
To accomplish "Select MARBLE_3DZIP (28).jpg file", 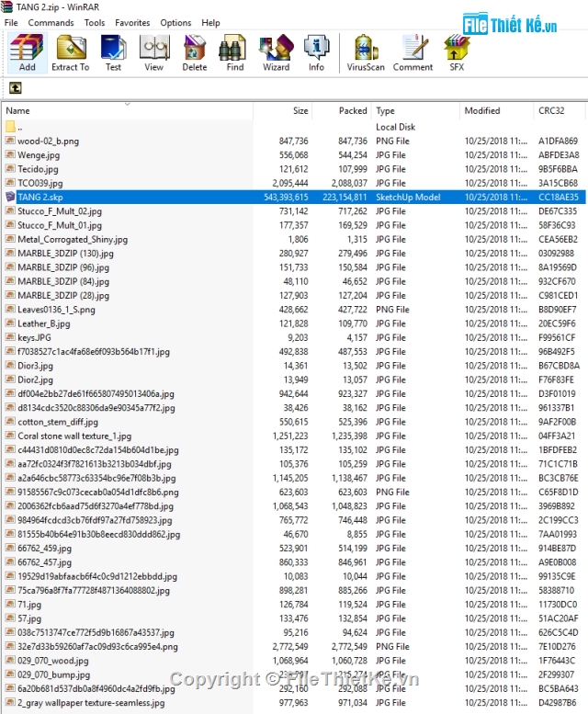I will pyautogui.click(x=63, y=296).
